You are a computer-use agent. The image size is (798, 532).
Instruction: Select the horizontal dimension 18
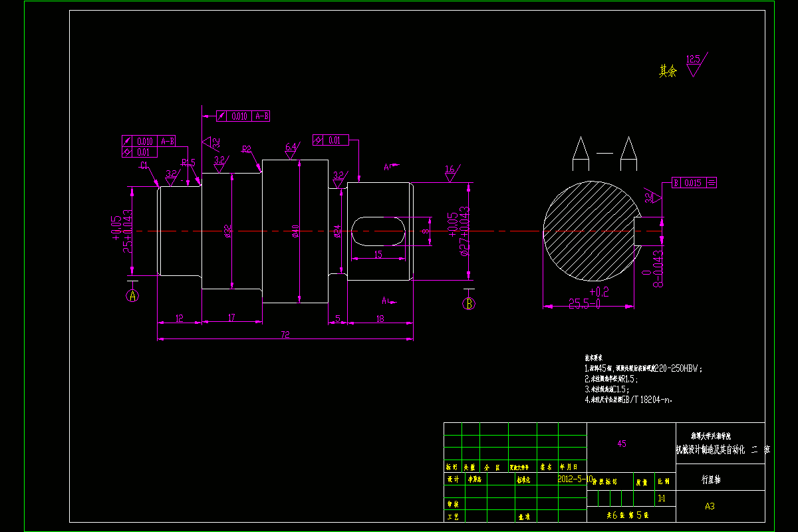click(381, 319)
